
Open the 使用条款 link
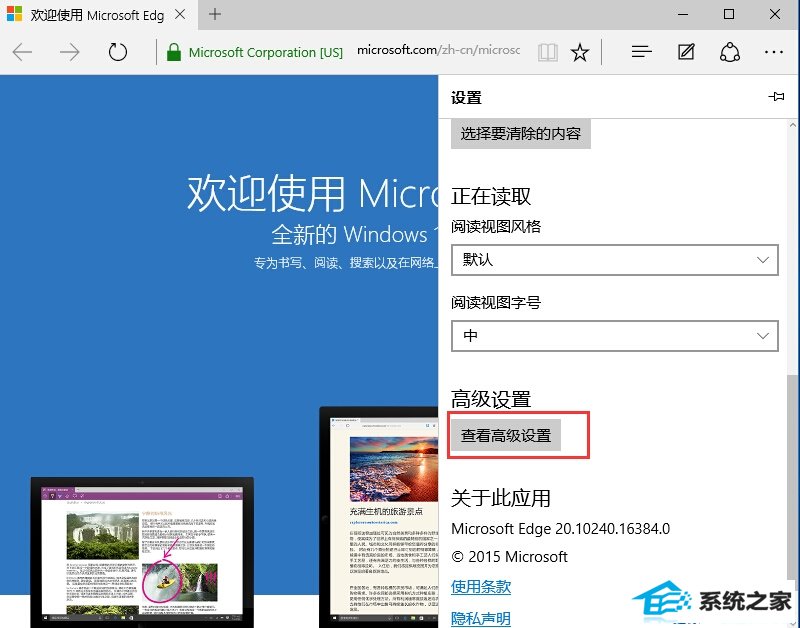click(x=481, y=587)
